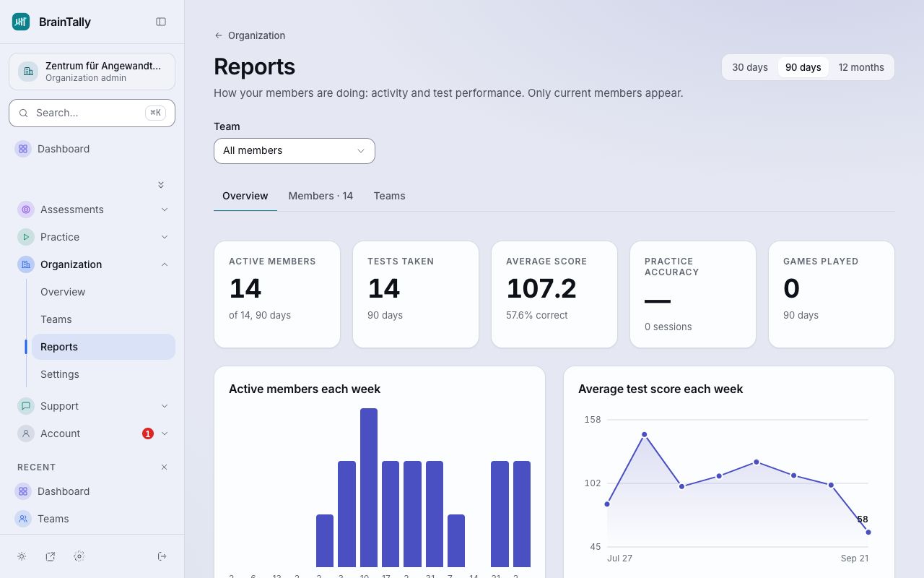Click the back arrow next to Organization breadcrumb
Image resolution: width=924 pixels, height=578 pixels.
(x=219, y=35)
